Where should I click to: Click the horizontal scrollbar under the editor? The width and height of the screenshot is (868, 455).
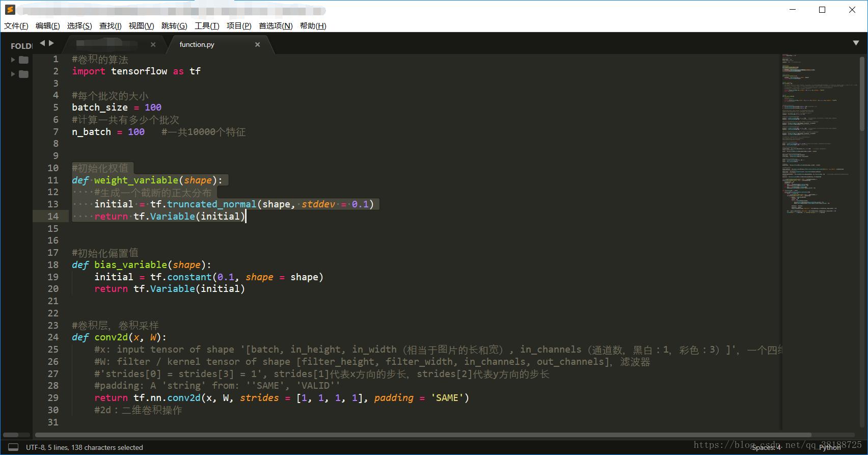coord(423,435)
